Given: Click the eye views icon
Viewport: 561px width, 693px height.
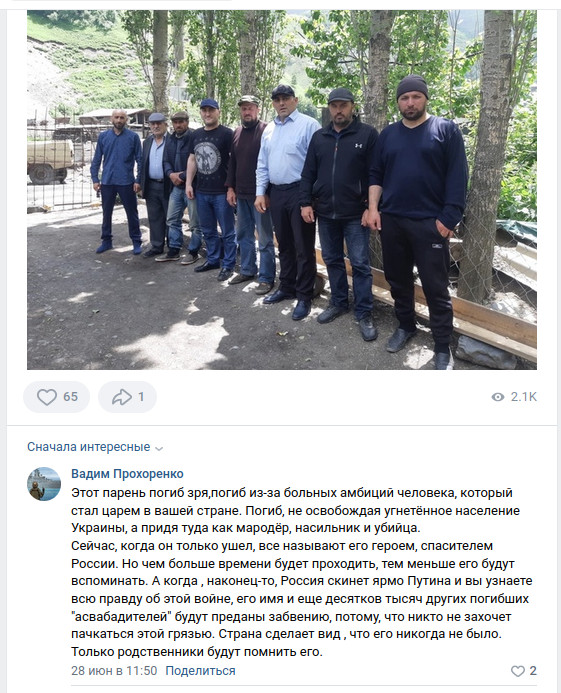Looking at the screenshot, I should pyautogui.click(x=498, y=397).
